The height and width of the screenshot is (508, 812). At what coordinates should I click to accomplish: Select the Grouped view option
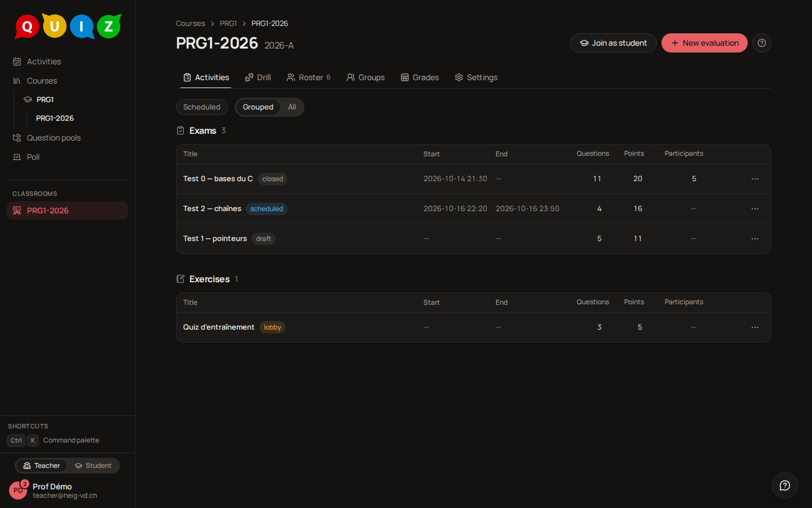tap(258, 107)
